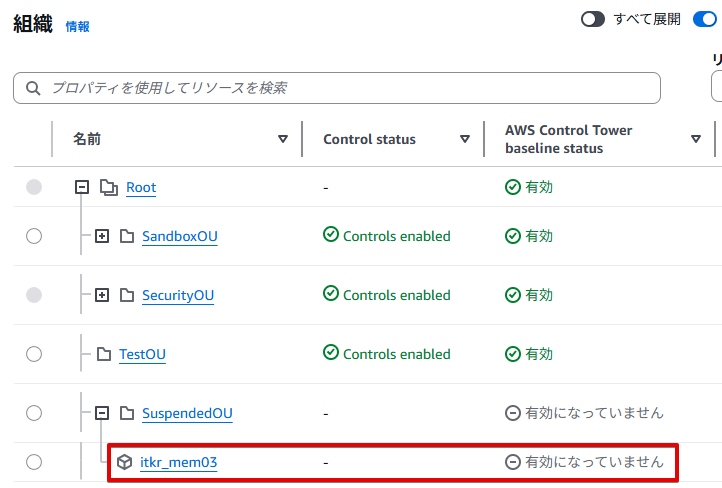This screenshot has height=488, width=722.
Task: Select the itkr_mem03 radio button
Action: coord(34,462)
